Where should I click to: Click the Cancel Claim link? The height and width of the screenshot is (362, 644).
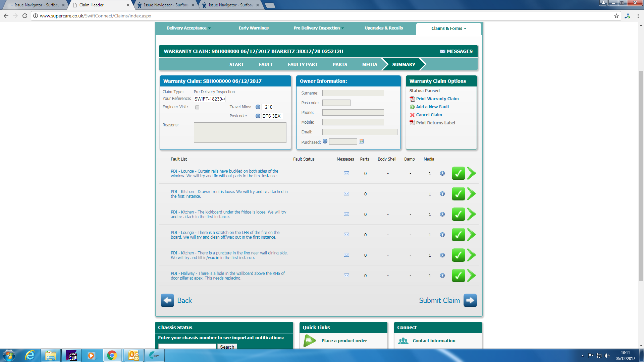(429, 115)
